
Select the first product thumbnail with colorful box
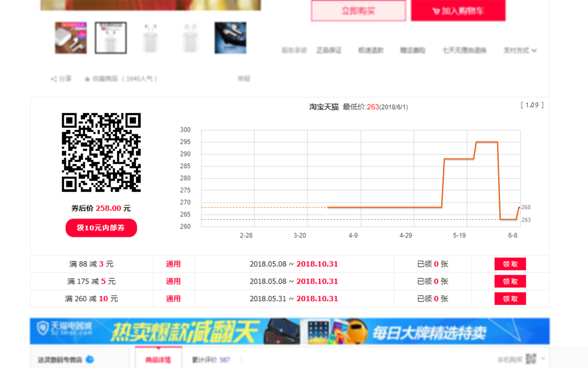click(x=71, y=38)
